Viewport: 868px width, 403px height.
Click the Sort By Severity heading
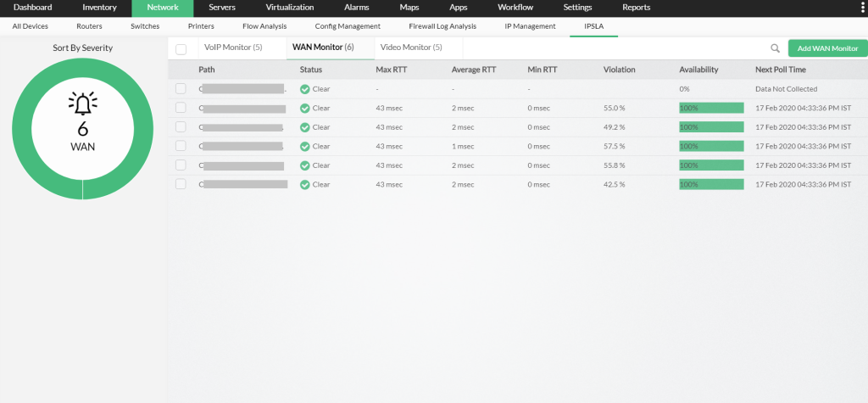tap(82, 48)
